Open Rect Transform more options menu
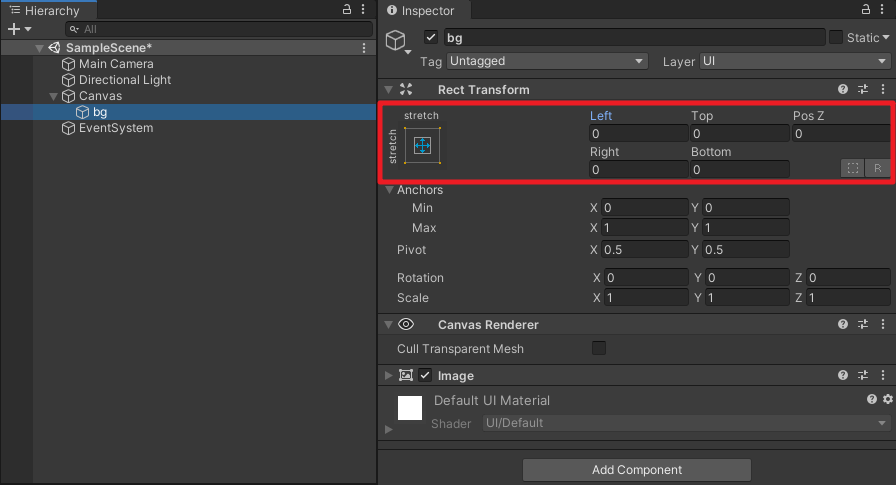 883,89
